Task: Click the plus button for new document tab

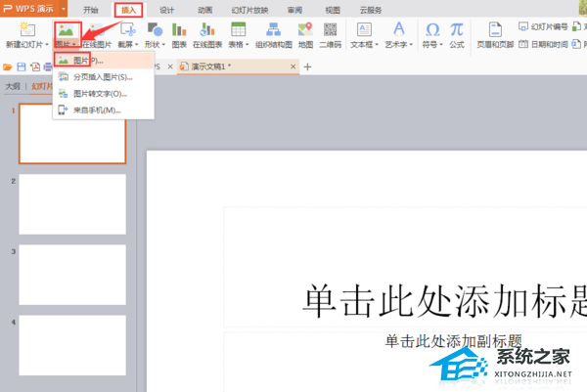Action: pos(307,66)
